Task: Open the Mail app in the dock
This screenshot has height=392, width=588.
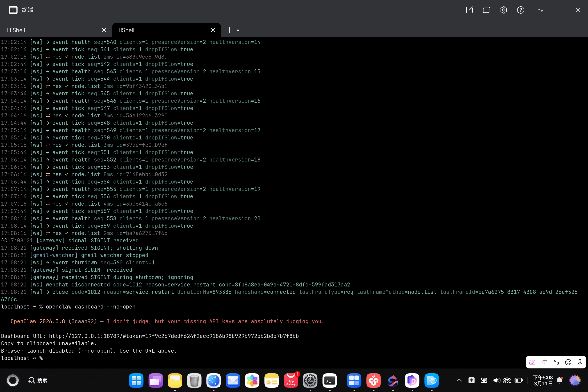Action: click(x=233, y=381)
